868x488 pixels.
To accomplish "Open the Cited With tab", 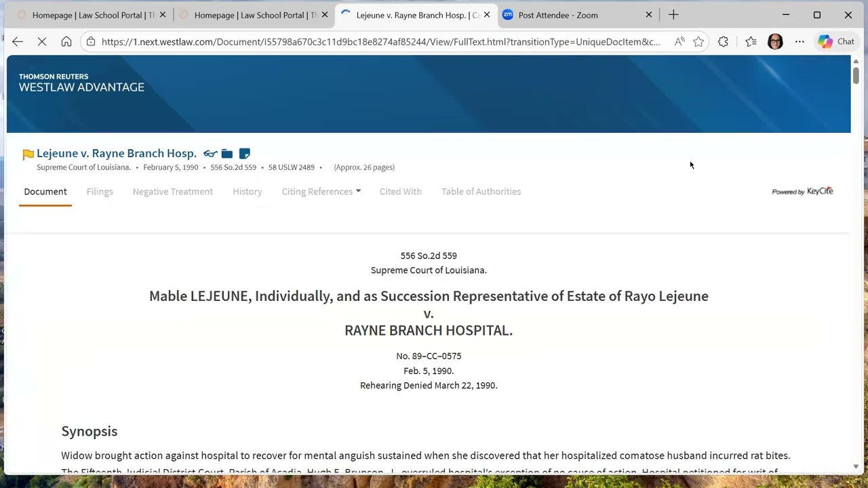I will [x=401, y=192].
